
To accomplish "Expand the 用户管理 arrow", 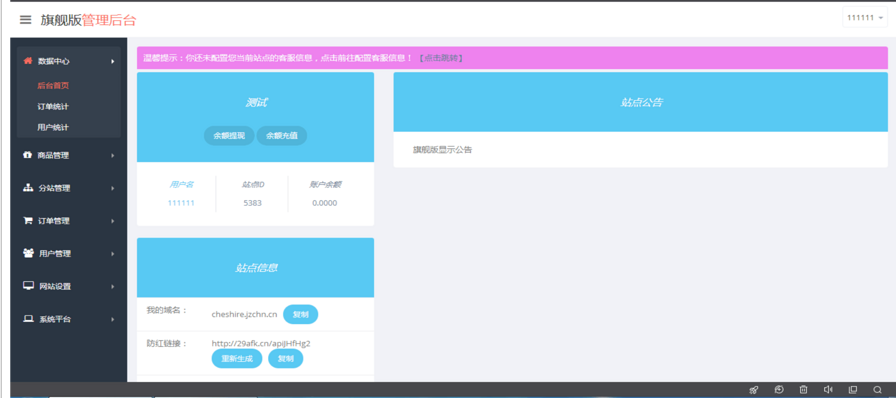I will 113,253.
